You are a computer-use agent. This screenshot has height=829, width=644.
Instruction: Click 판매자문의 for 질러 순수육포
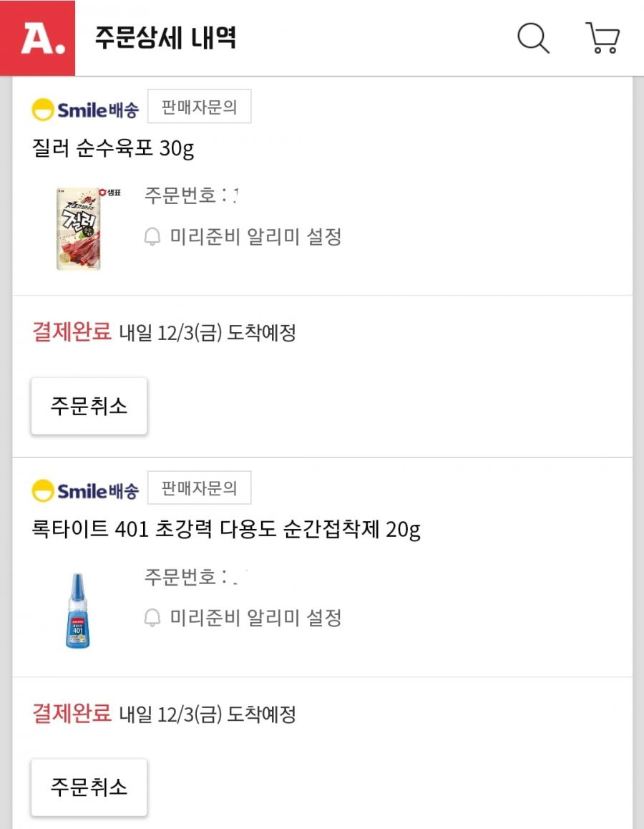(x=199, y=107)
